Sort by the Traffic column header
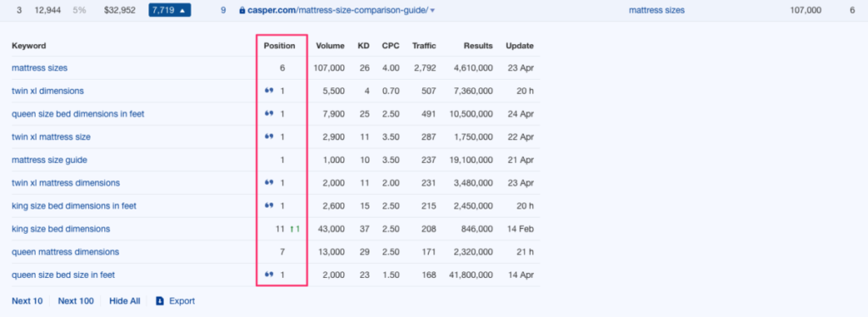868x317 pixels. (x=424, y=46)
